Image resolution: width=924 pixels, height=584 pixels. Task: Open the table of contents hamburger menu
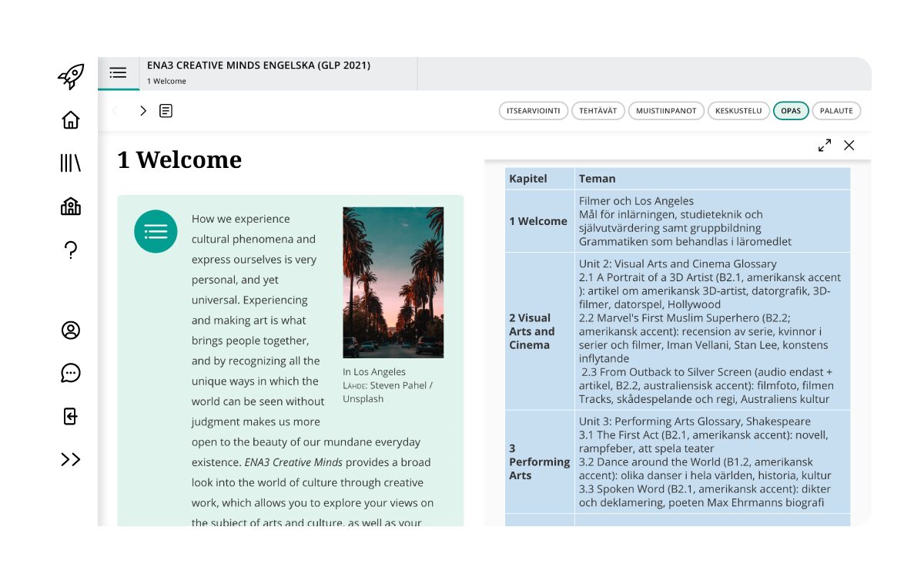[118, 73]
